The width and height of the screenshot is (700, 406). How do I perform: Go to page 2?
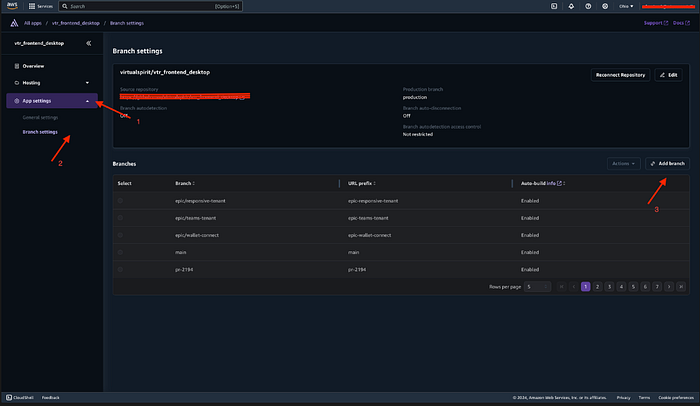(597, 287)
